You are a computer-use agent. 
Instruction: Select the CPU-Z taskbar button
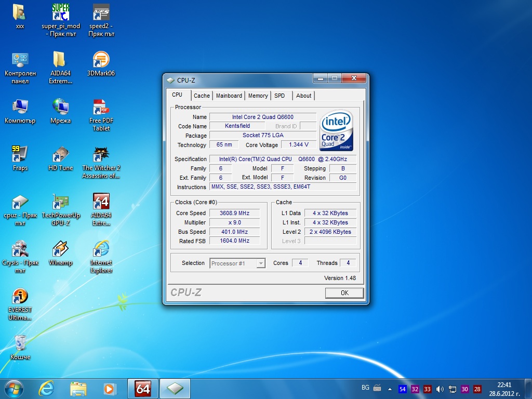(175, 389)
